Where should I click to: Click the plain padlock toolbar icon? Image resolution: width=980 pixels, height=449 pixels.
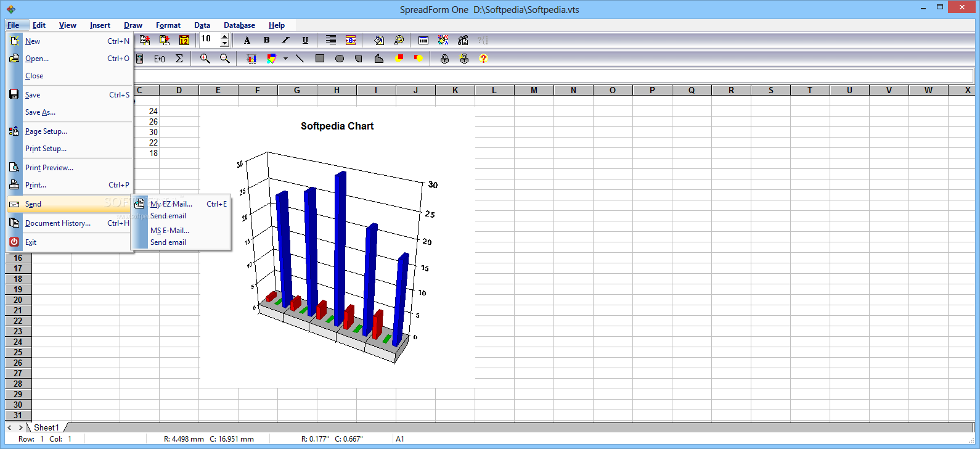(444, 59)
